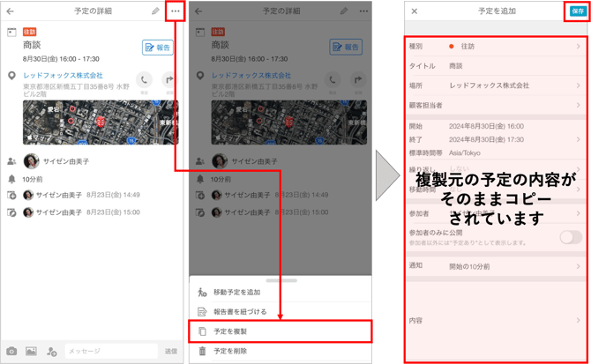Open the 内容 row chevron
Screen dimensions: 591x364
click(x=579, y=321)
